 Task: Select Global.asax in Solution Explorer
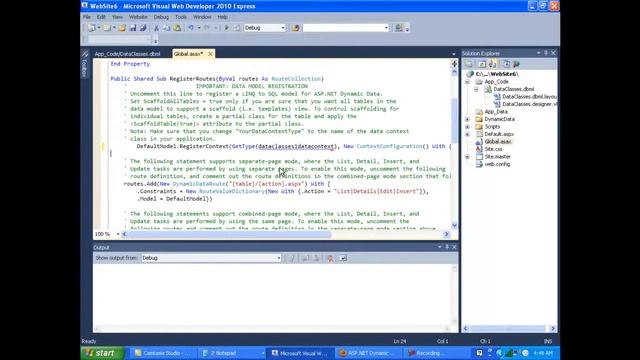pyautogui.click(x=498, y=142)
